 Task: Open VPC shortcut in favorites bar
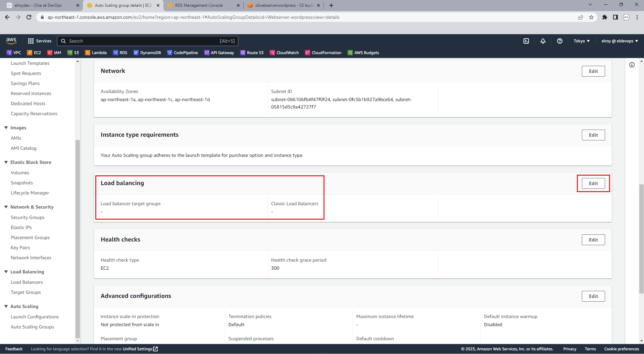pyautogui.click(x=14, y=53)
